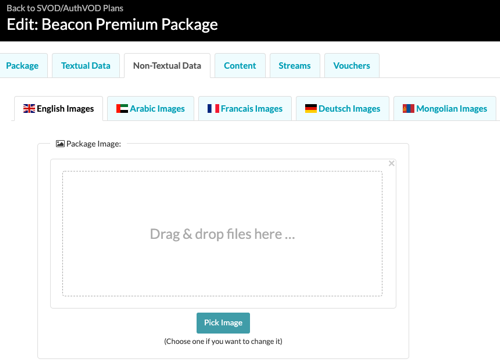Open the Vouchers tab

352,66
